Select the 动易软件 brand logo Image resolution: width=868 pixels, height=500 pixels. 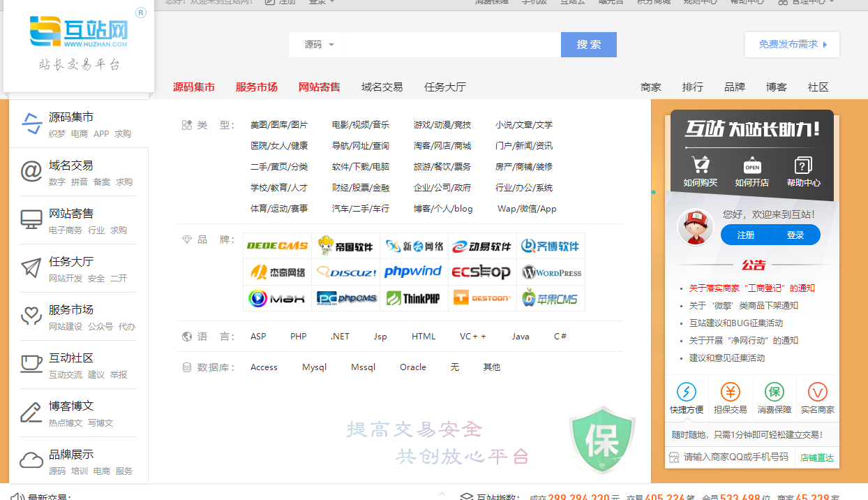pyautogui.click(x=481, y=246)
